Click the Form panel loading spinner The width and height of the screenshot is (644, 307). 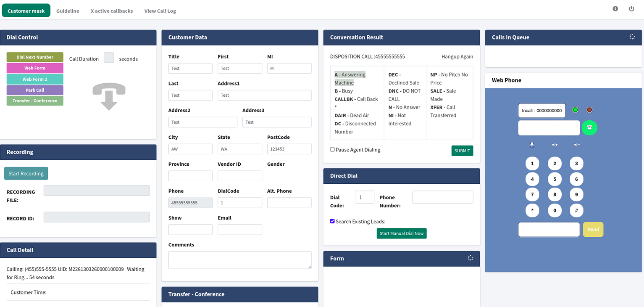(x=471, y=258)
